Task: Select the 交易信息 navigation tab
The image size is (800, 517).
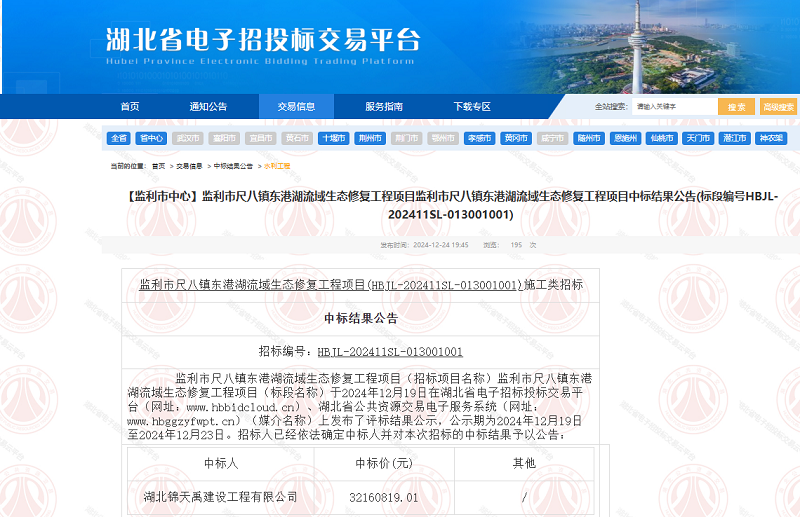Action: 296,107
